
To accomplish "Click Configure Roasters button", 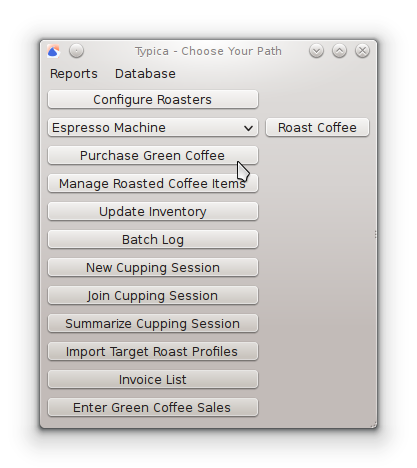I will [x=153, y=100].
